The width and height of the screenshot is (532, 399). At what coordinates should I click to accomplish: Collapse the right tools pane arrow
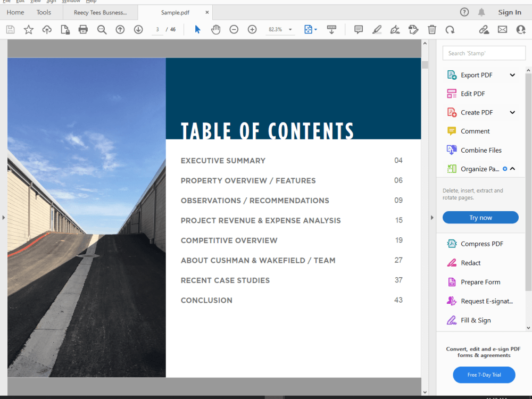tap(432, 218)
